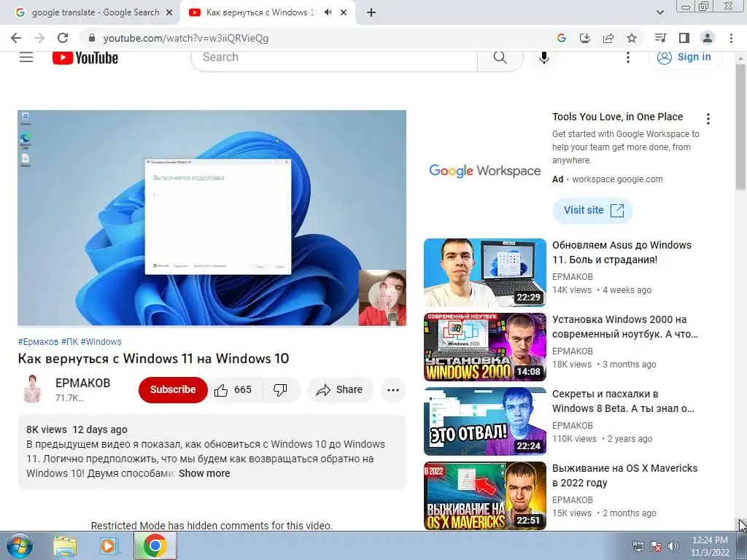Open Windows Explorer from the taskbar
Screen dimensions: 747x560
[x=65, y=546]
